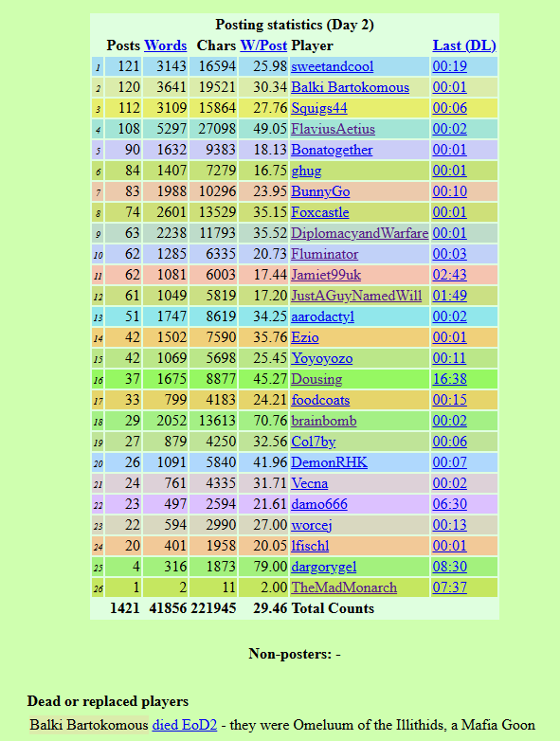
Task: Sort table by W/Post column header
Action: pyautogui.click(x=263, y=45)
